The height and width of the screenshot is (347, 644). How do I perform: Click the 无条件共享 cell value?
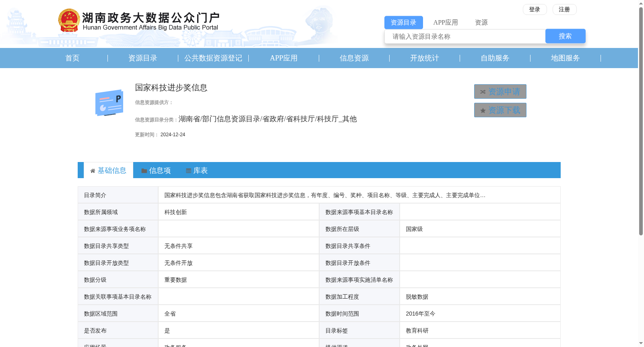[x=178, y=246]
